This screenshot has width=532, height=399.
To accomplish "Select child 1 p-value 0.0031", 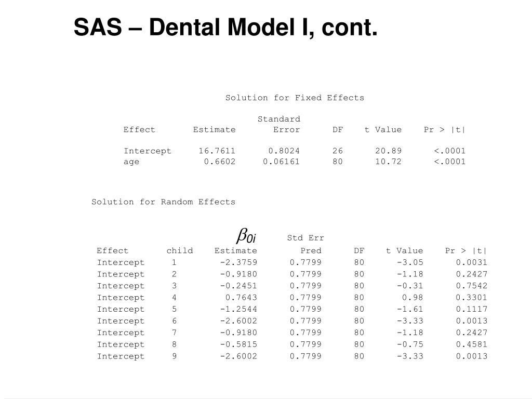I will pos(472,262).
